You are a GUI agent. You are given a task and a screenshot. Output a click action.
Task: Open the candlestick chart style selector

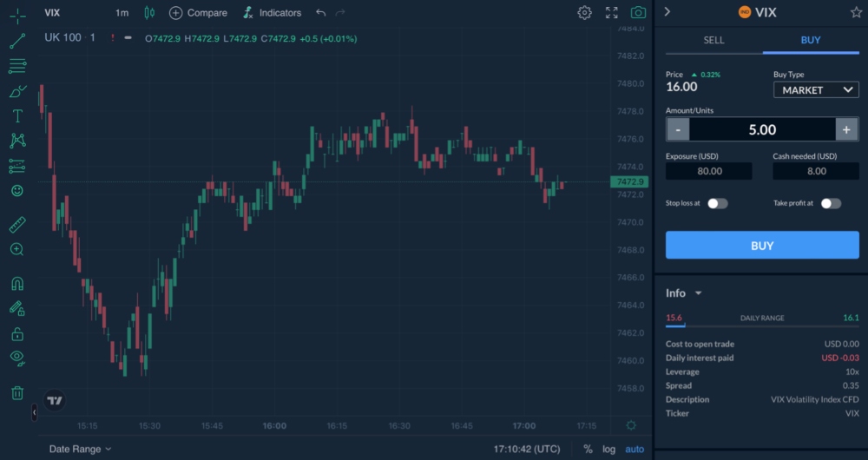149,13
